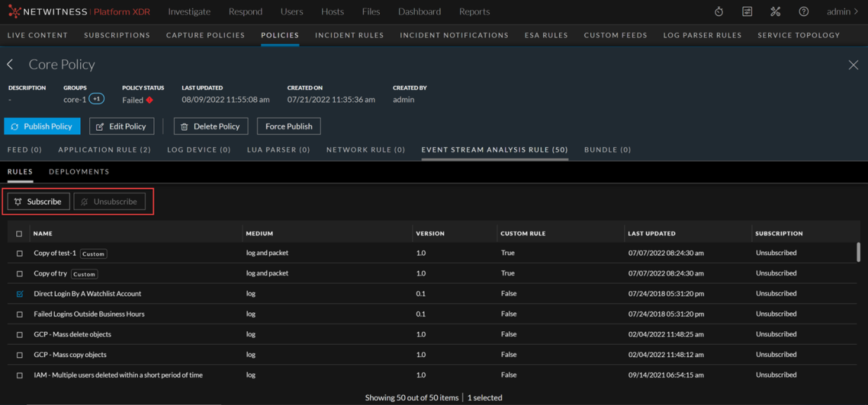Open the Application Rule (2) tab
This screenshot has width=868, height=405.
pos(104,150)
